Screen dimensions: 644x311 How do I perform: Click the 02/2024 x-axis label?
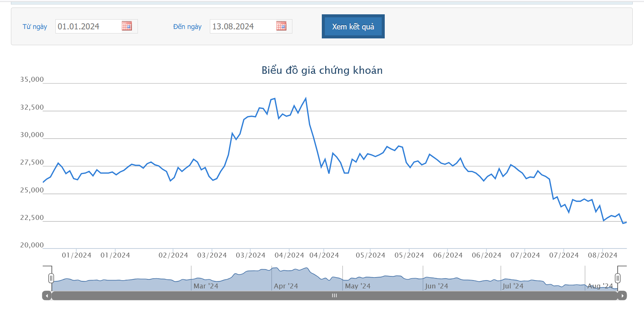(173, 255)
